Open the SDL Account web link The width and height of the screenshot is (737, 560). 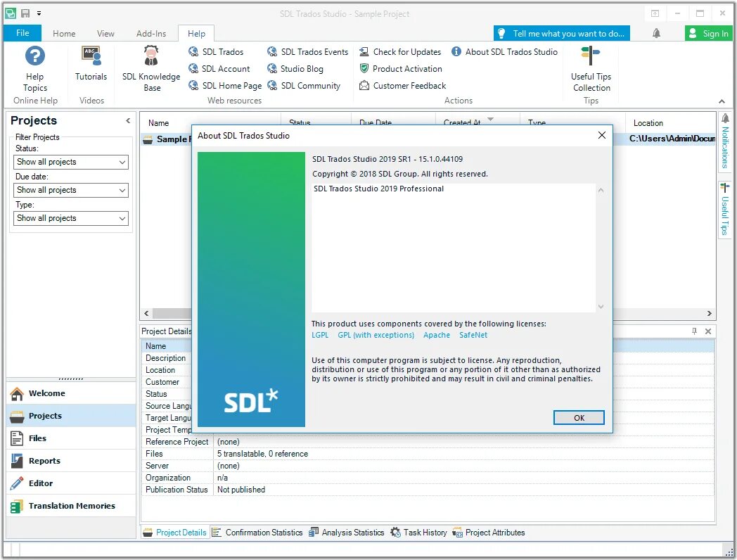(x=219, y=69)
